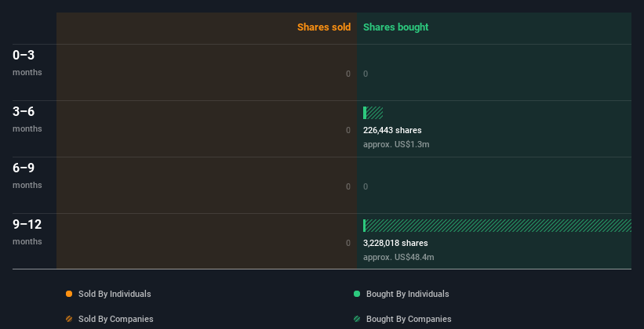Click the solid green segment in the 3–6 months bar

click(365, 113)
